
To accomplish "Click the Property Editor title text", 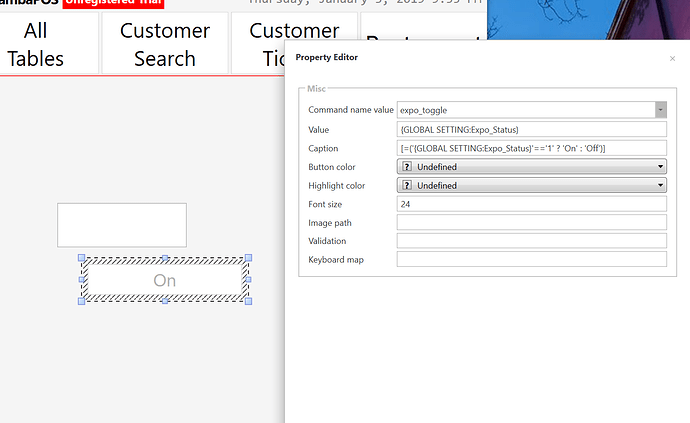I will [x=327, y=57].
